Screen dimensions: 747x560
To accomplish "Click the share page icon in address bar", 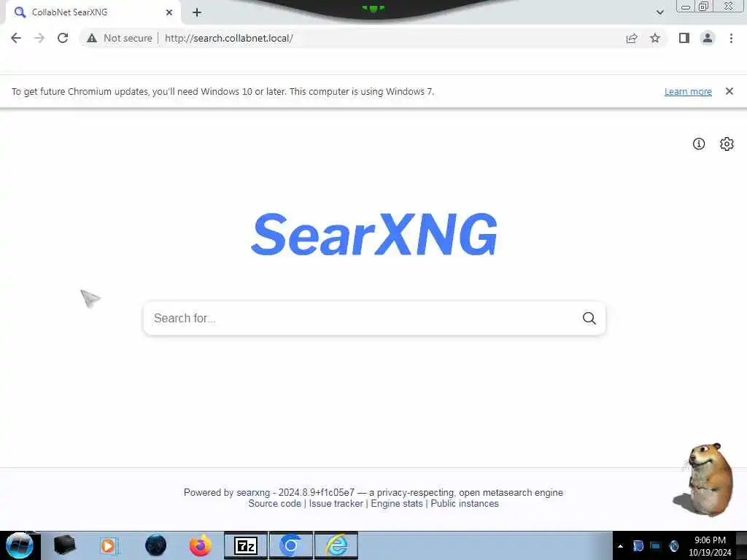I will [x=632, y=38].
